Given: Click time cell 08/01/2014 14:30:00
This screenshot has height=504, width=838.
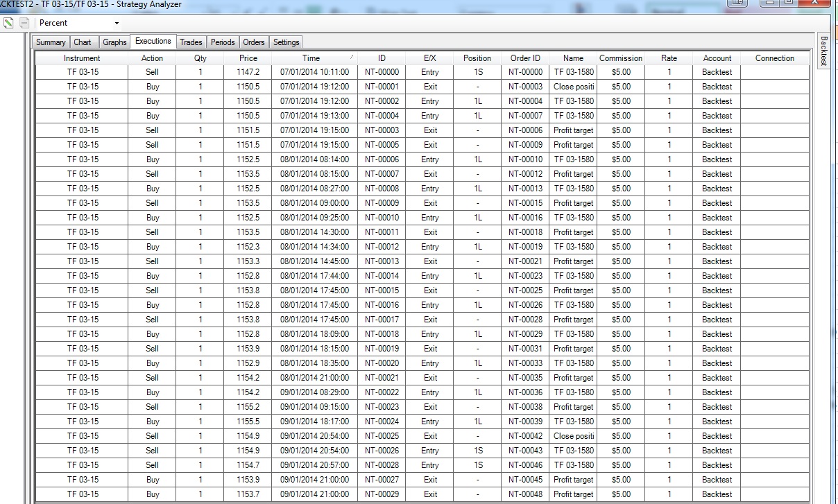Looking at the screenshot, I should (315, 232).
